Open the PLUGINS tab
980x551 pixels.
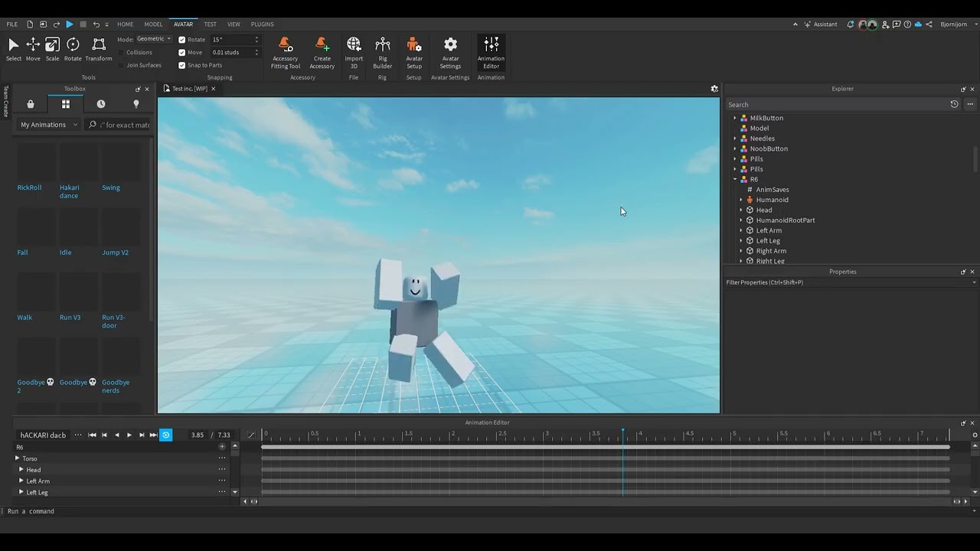click(262, 24)
